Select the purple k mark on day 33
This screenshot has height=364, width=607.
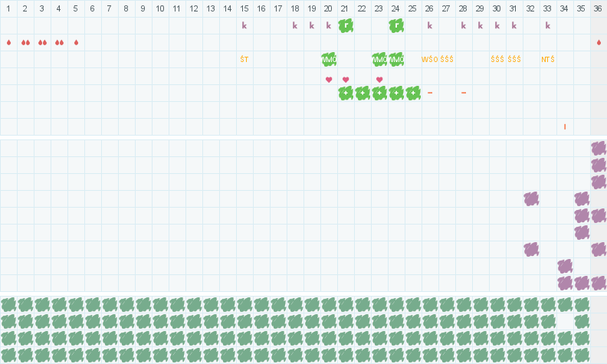pyautogui.click(x=548, y=25)
